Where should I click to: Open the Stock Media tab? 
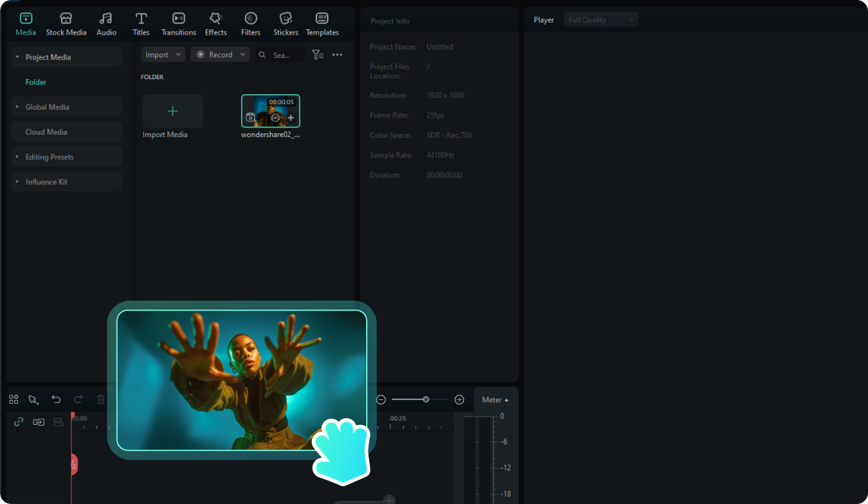(x=66, y=24)
